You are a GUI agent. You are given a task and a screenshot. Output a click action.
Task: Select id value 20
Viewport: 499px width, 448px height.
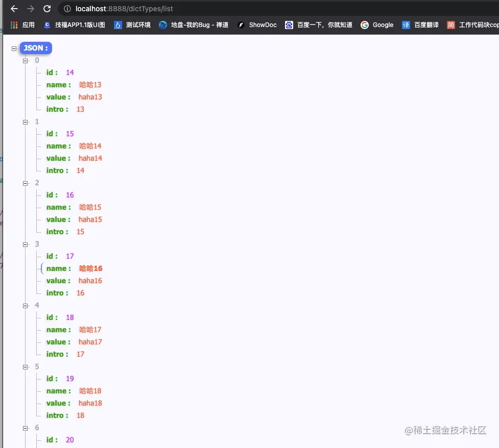[x=69, y=440]
